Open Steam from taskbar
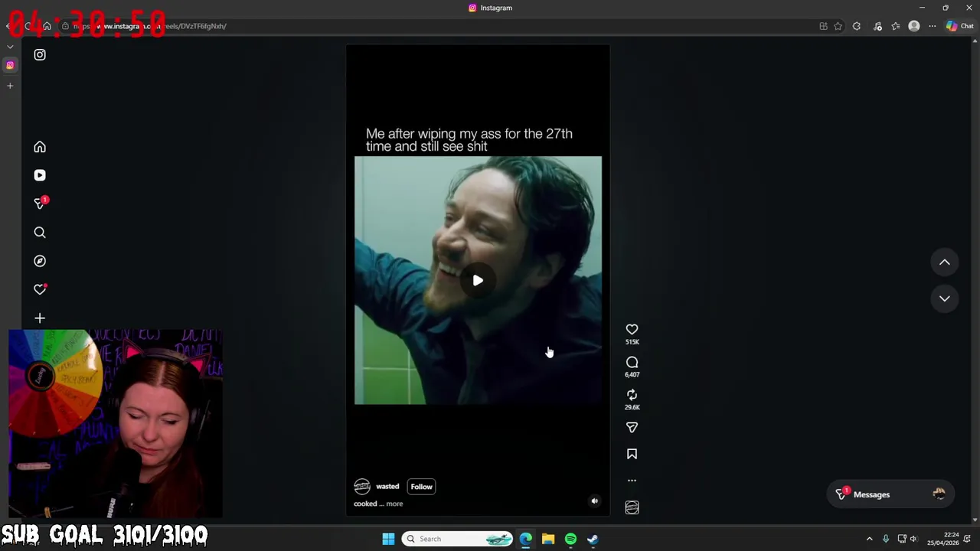 tap(593, 539)
